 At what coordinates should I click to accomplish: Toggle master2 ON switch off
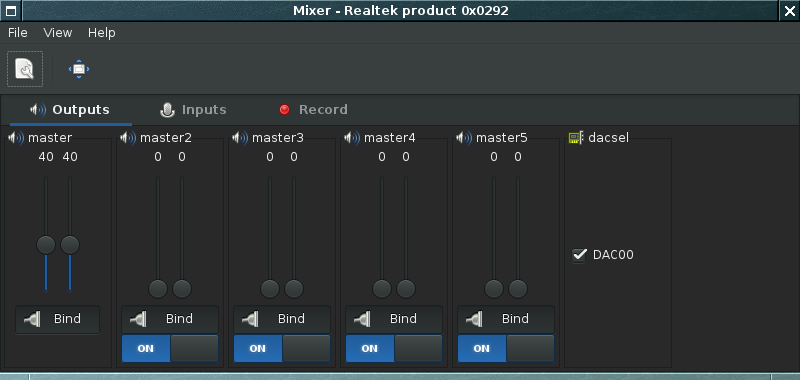[170, 348]
